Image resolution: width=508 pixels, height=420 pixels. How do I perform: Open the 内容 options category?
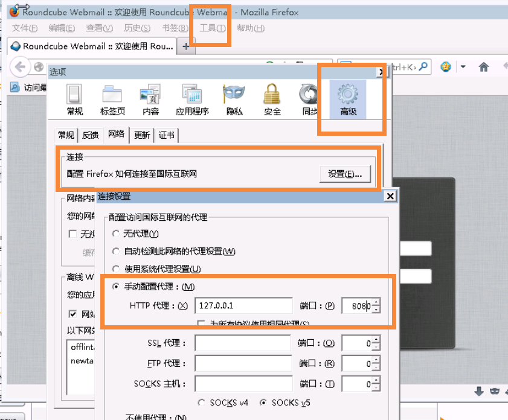[150, 99]
